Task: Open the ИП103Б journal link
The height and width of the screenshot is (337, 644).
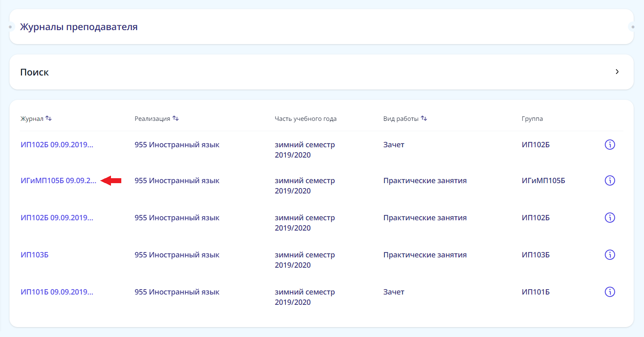Action: click(35, 255)
